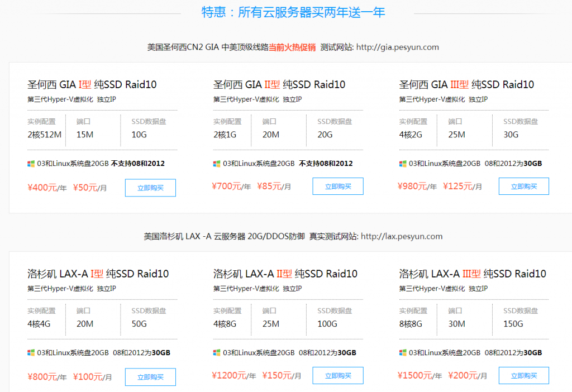Screen dimensions: 572x392
Task: Click the 当前火热促销 red promo text
Action: coord(292,47)
